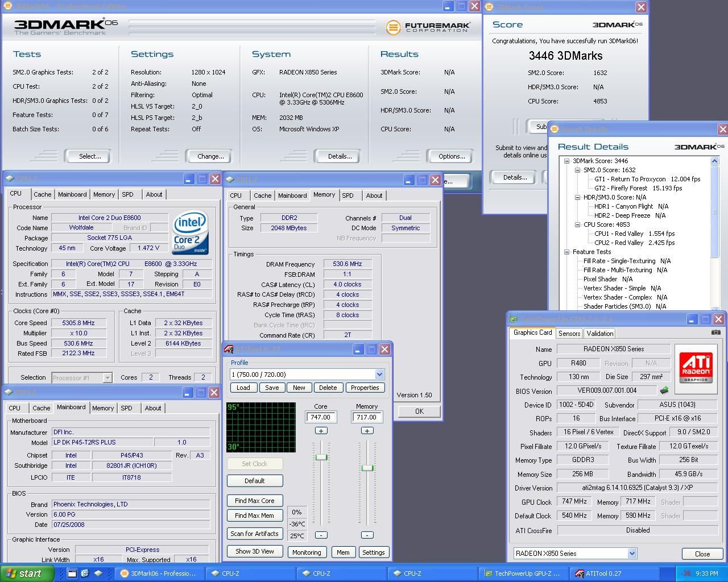Click the ATITool title bar icon
This screenshot has width=728, height=582.
point(229,349)
